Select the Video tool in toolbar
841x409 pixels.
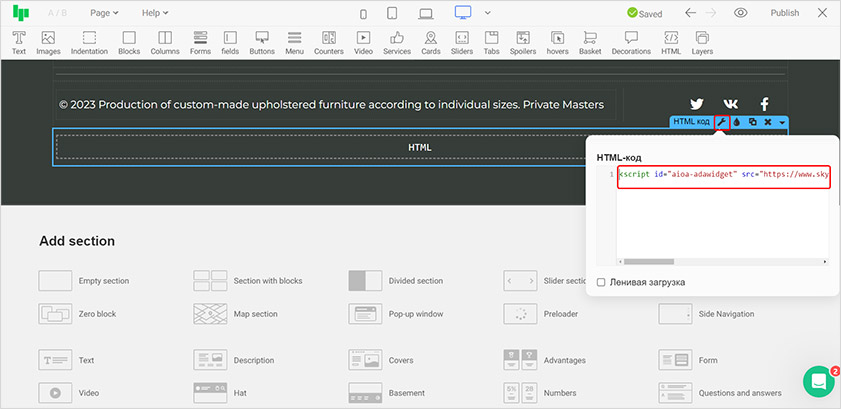click(x=363, y=43)
